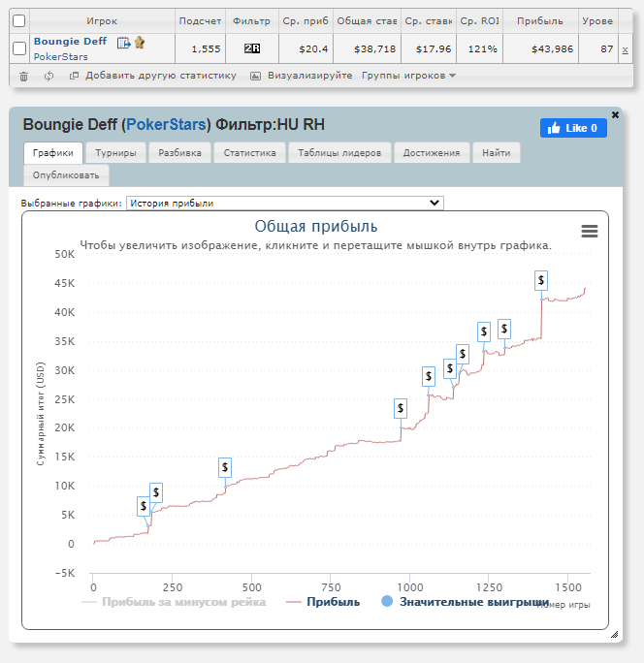Open the История прибыли graph dropdown
The image size is (644, 663).
pyautogui.click(x=285, y=203)
